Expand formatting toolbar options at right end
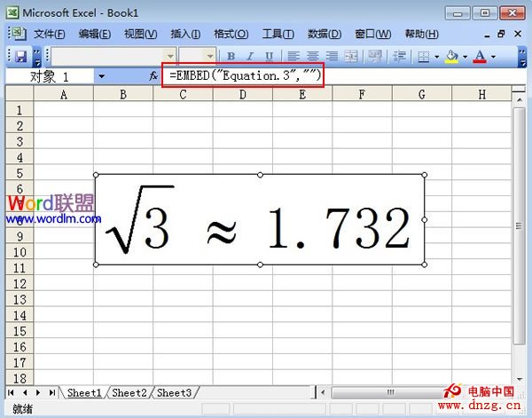Viewport: 532px width, 418px height. click(x=522, y=57)
